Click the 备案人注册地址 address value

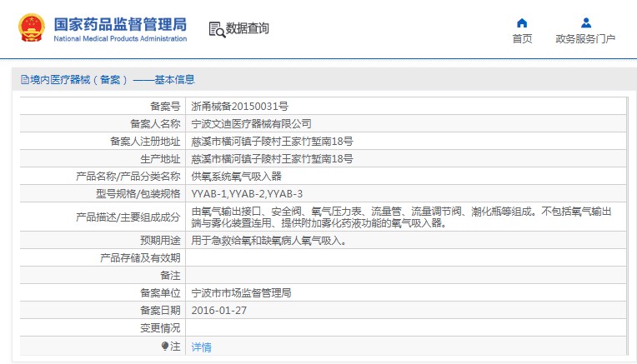(x=272, y=142)
